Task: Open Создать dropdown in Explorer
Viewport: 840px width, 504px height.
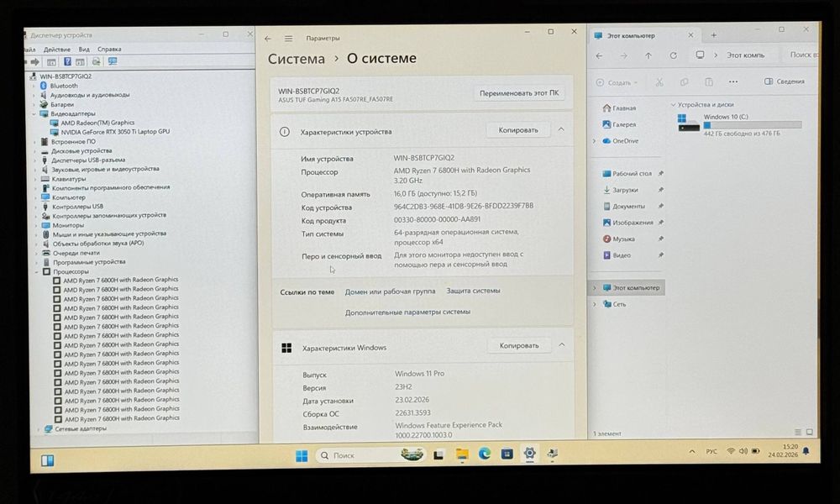Action: (617, 82)
